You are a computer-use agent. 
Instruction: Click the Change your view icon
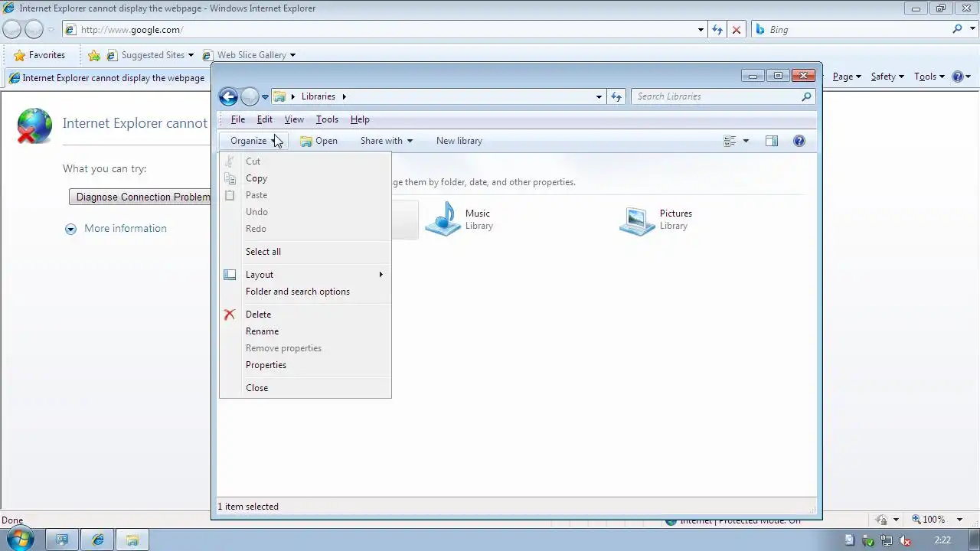tap(730, 141)
